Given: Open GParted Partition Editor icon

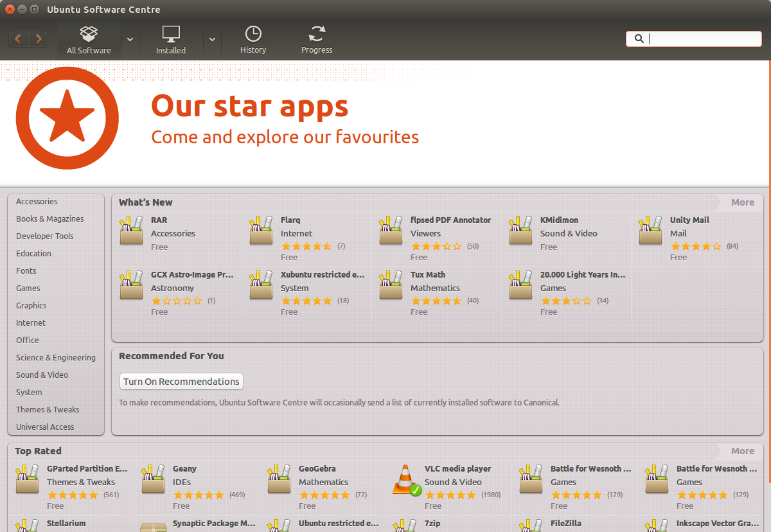Looking at the screenshot, I should click(28, 479).
